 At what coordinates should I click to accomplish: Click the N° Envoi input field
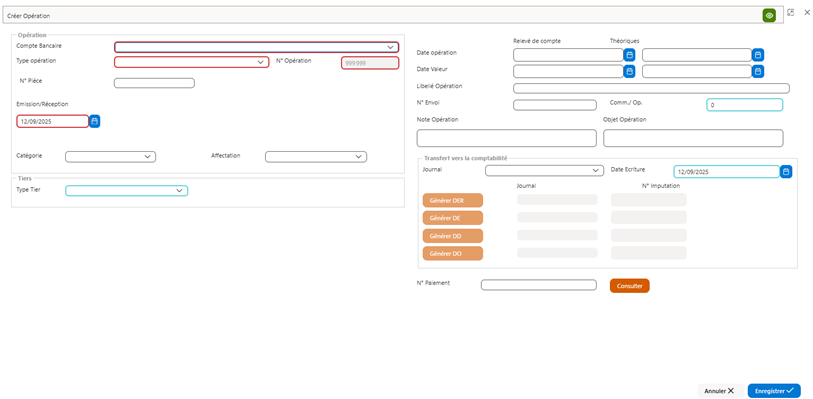[555, 105]
